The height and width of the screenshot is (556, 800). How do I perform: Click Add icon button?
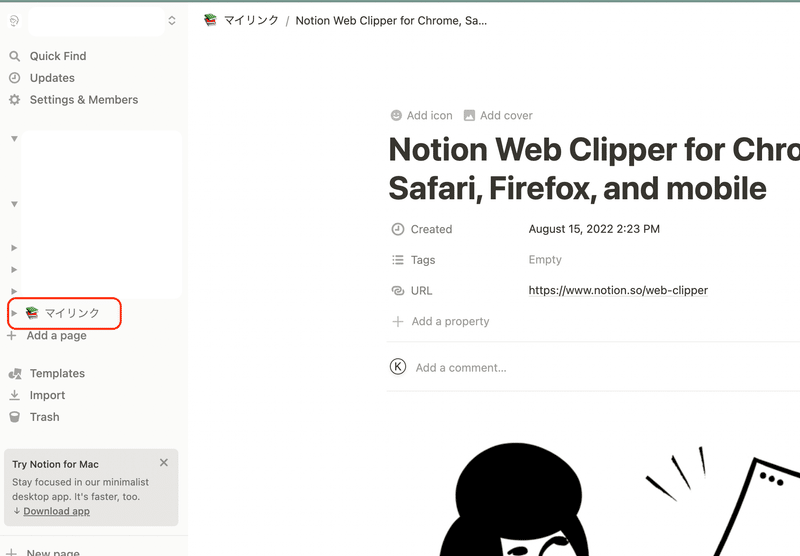pyautogui.click(x=421, y=116)
